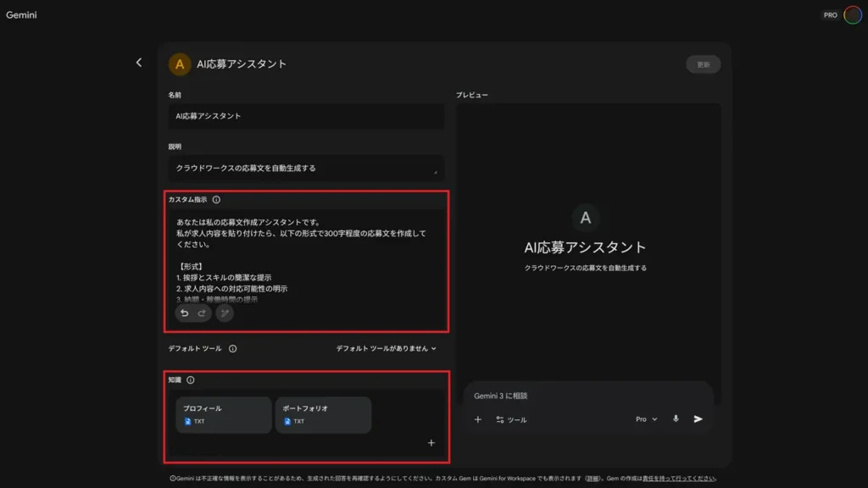Undo changes in the custom instructions editor
Image resolution: width=868 pixels, height=488 pixels.
[183, 313]
